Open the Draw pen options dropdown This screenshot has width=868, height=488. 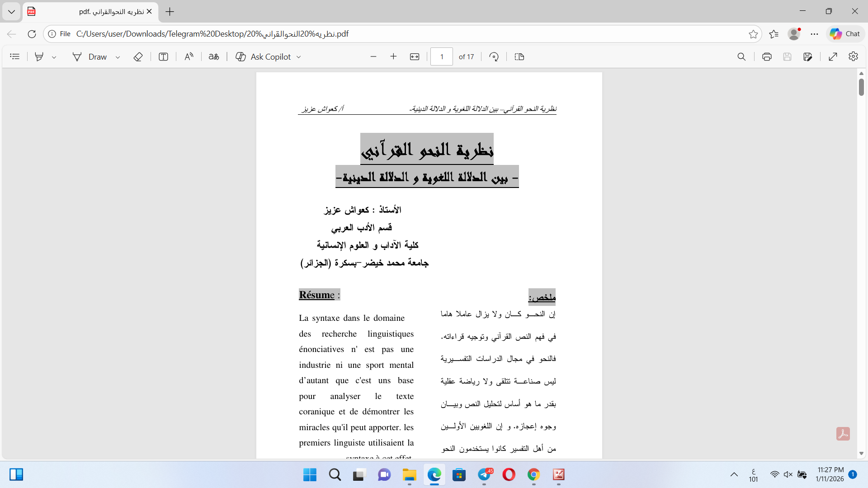(118, 57)
